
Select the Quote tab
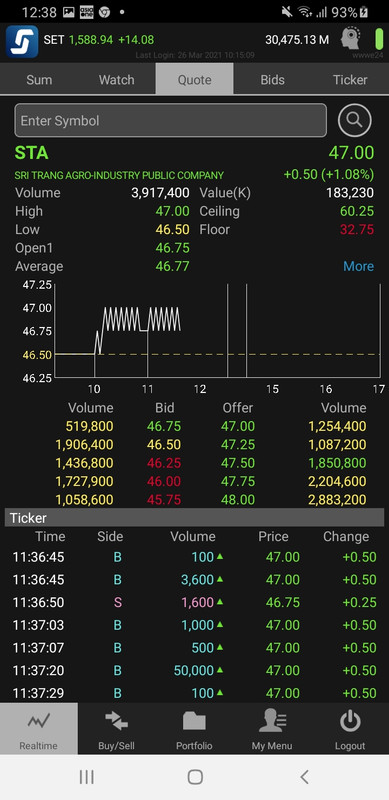click(x=194, y=80)
